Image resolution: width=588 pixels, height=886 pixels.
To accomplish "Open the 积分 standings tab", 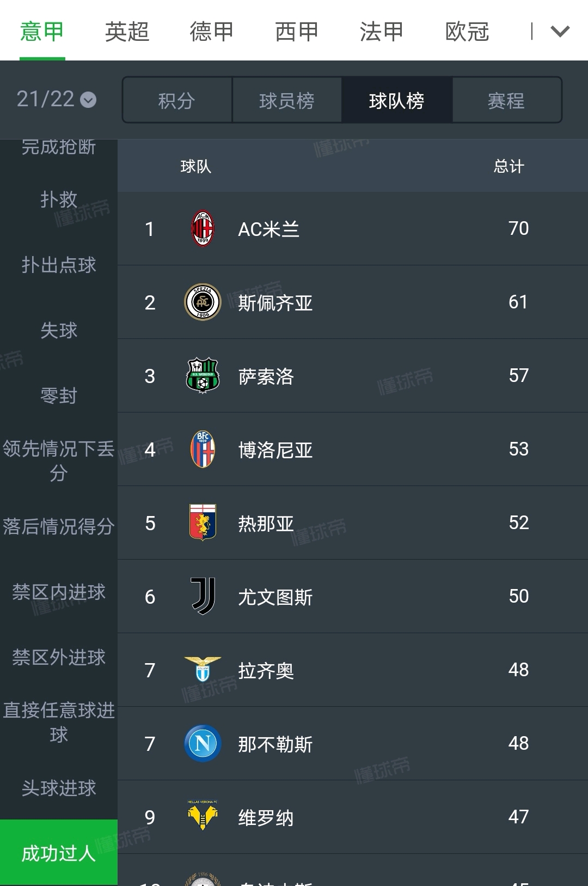I will pyautogui.click(x=177, y=100).
